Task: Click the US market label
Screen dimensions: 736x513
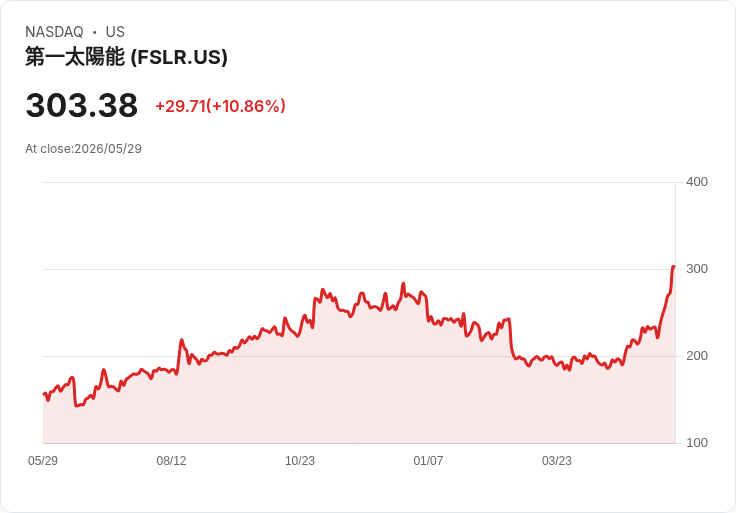Action: pos(115,32)
